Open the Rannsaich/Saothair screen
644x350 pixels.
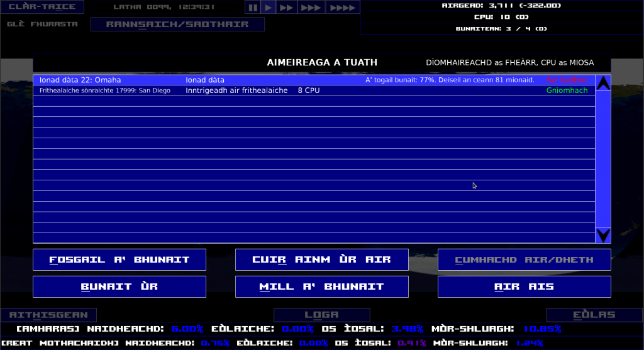(177, 25)
